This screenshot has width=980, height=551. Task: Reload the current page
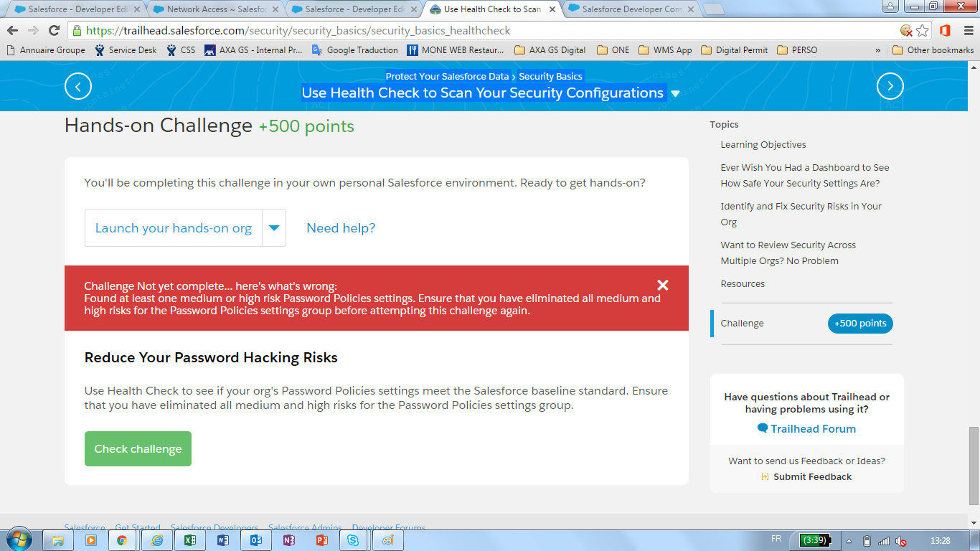coord(54,31)
